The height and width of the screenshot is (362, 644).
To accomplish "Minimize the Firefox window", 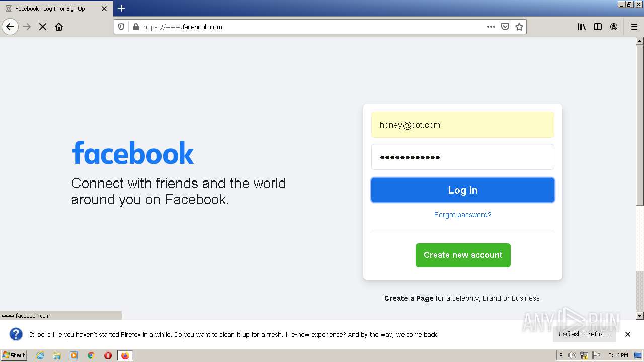I will (621, 4).
